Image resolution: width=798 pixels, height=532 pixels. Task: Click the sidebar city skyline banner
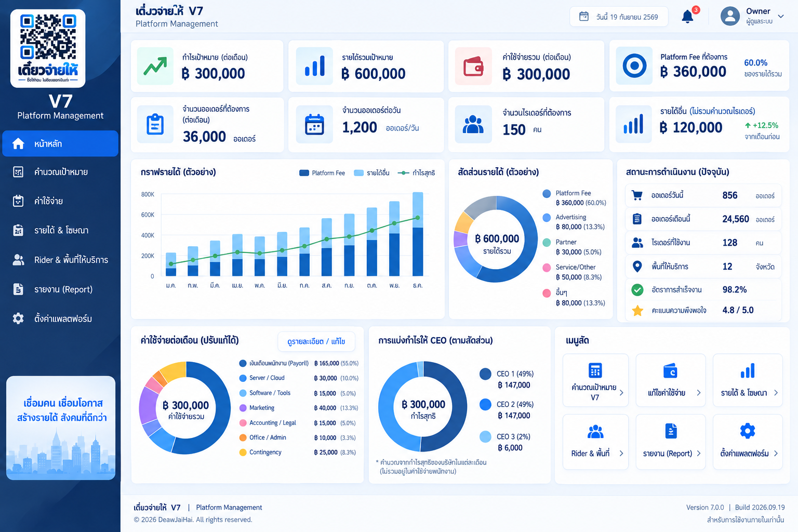[61, 428]
